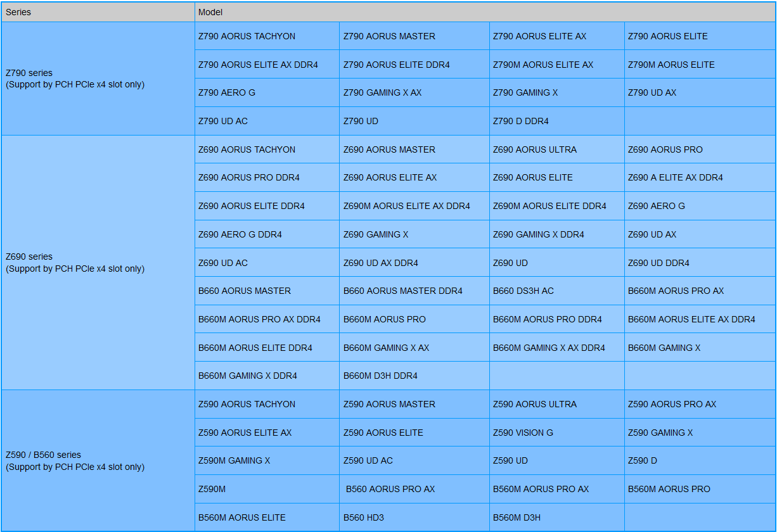Select the Z790 UD AC cell
This screenshot has height=532, width=777.
[267, 121]
